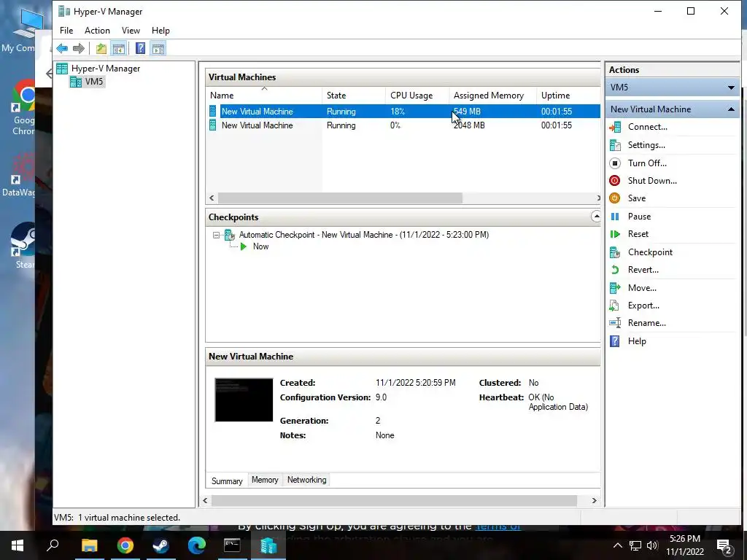This screenshot has width=747, height=560.
Task: Sort by the Assigned Memory column header
Action: point(492,96)
